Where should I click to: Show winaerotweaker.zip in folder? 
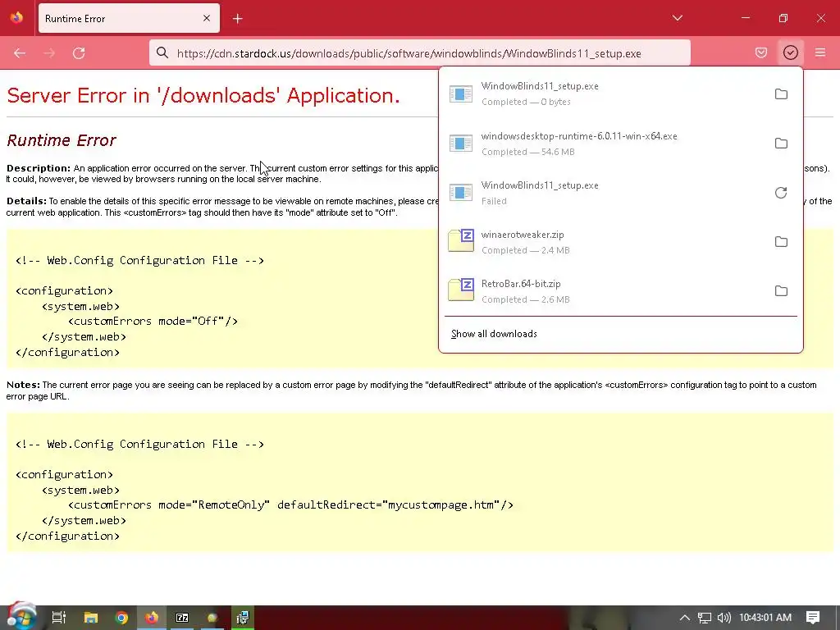[781, 242]
